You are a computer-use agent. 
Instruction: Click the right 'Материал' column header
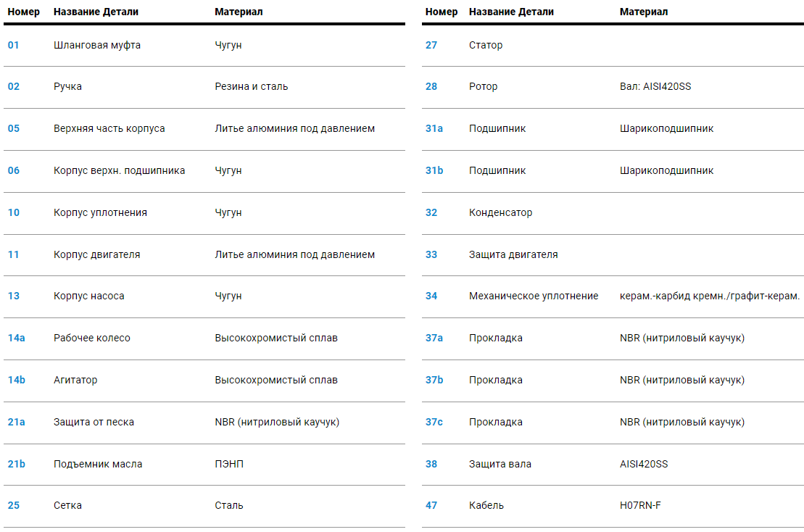pos(644,12)
